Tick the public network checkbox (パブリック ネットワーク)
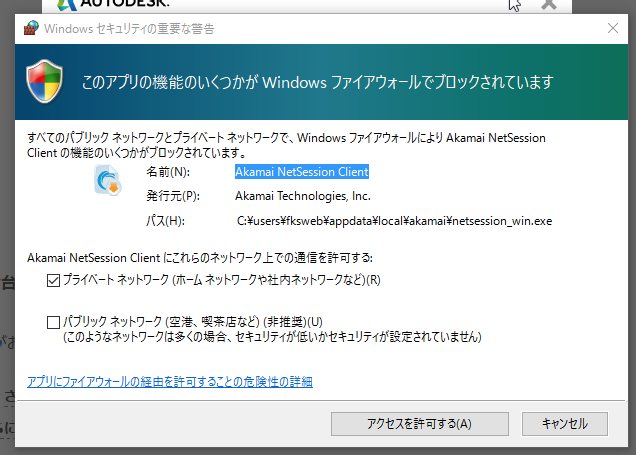636x455 pixels. [53, 322]
